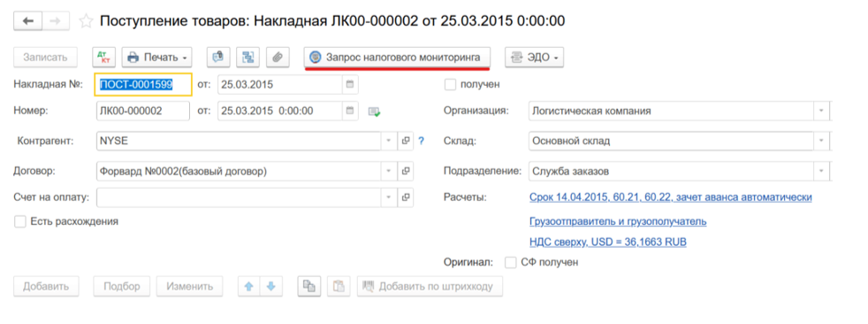Open the Счет на оплату card icon

point(406,197)
